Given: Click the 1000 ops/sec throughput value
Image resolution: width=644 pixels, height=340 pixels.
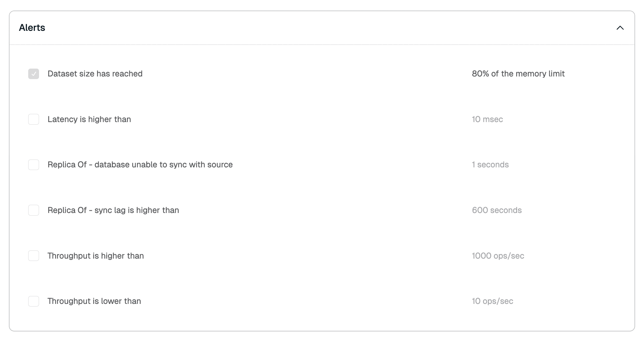Looking at the screenshot, I should pyautogui.click(x=498, y=256).
